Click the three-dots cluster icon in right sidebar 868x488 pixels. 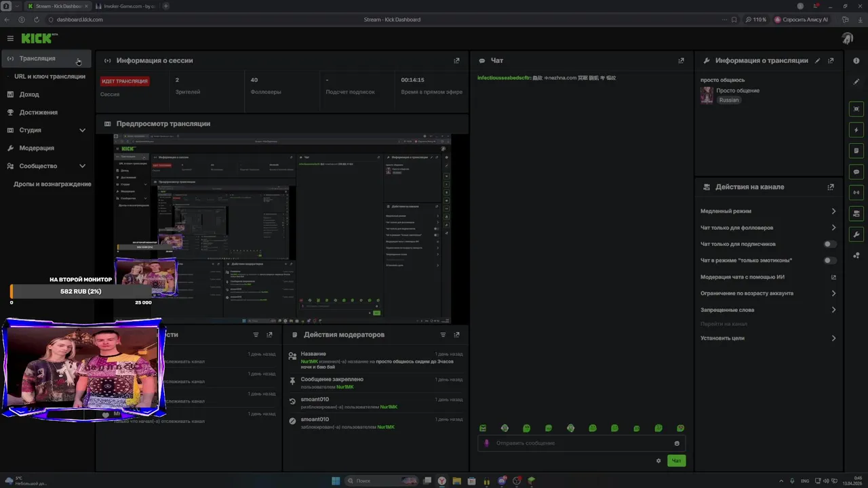[856, 256]
